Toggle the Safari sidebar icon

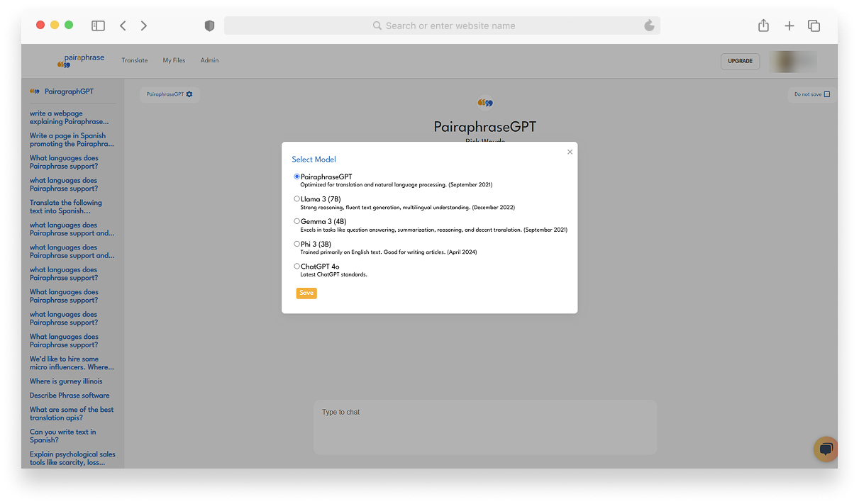point(98,26)
